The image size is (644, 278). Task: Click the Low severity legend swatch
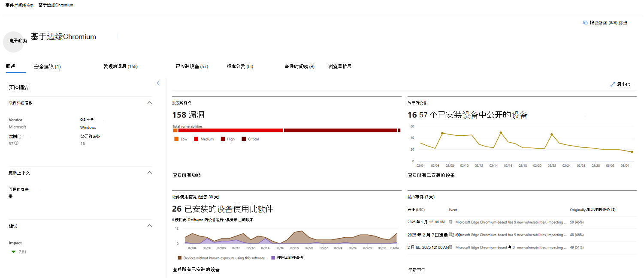tap(176, 139)
